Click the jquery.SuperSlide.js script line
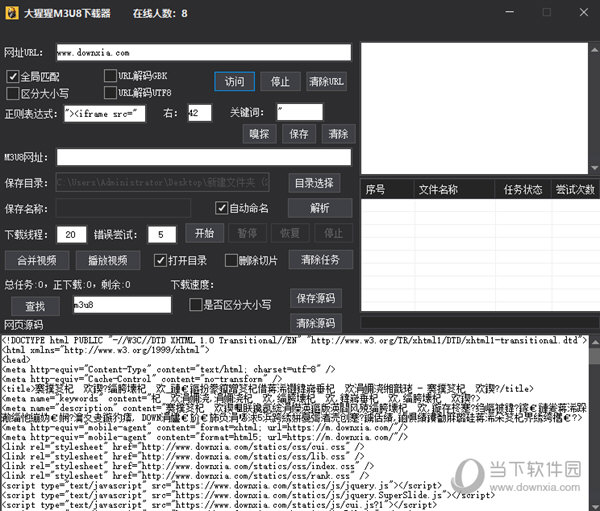The height and width of the screenshot is (511, 600). [x=248, y=495]
